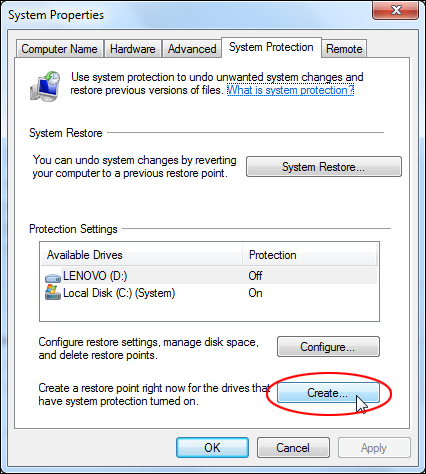Click the Apply button
Viewport: 426px width, 474px height.
pos(374,448)
